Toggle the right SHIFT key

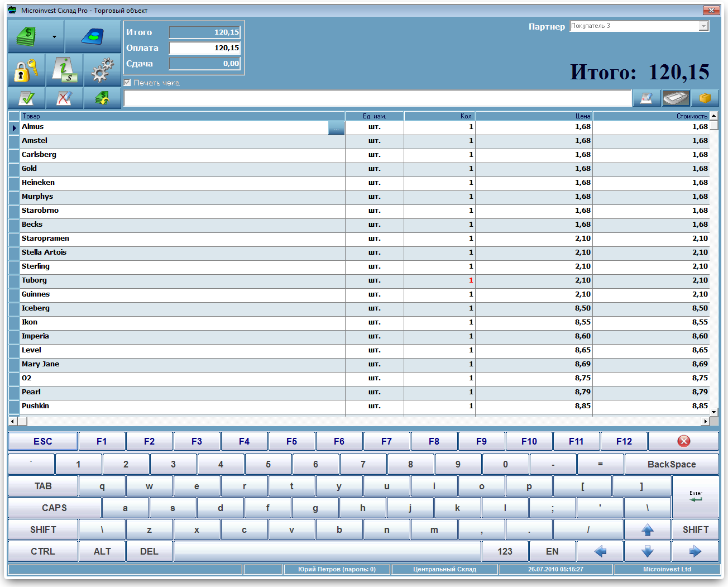(696, 529)
